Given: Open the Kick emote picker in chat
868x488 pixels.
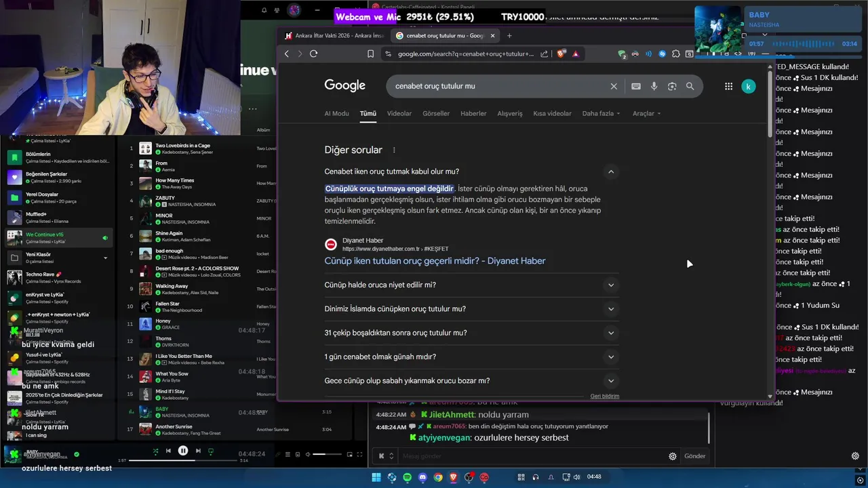Looking at the screenshot, I should 381,456.
